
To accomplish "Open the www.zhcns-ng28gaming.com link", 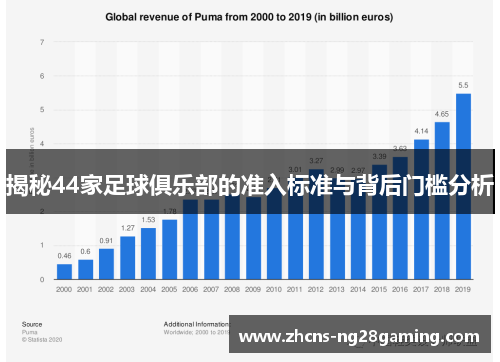I will [360, 334].
